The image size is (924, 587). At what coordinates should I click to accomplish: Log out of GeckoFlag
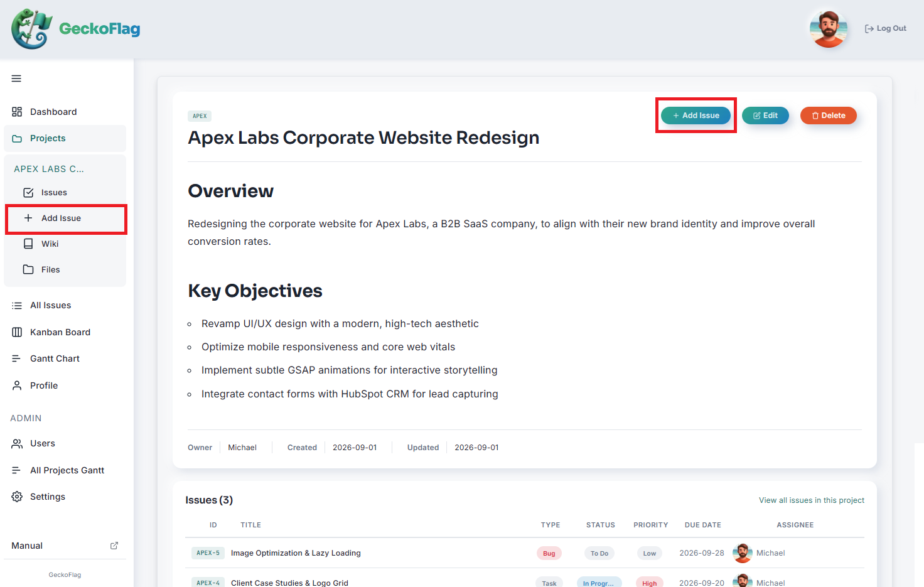[885, 28]
